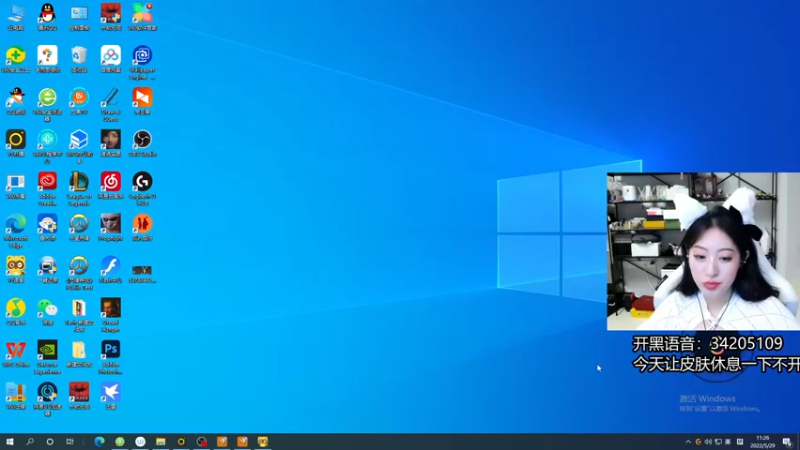The width and height of the screenshot is (800, 450).
Task: Launch League of Legends shortcut
Action: pyautogui.click(x=79, y=188)
